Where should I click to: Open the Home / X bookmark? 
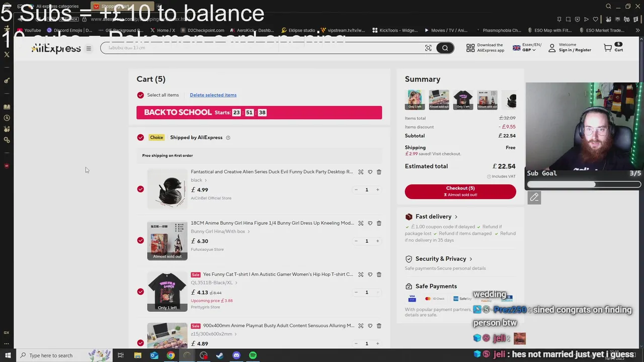[x=162, y=30]
